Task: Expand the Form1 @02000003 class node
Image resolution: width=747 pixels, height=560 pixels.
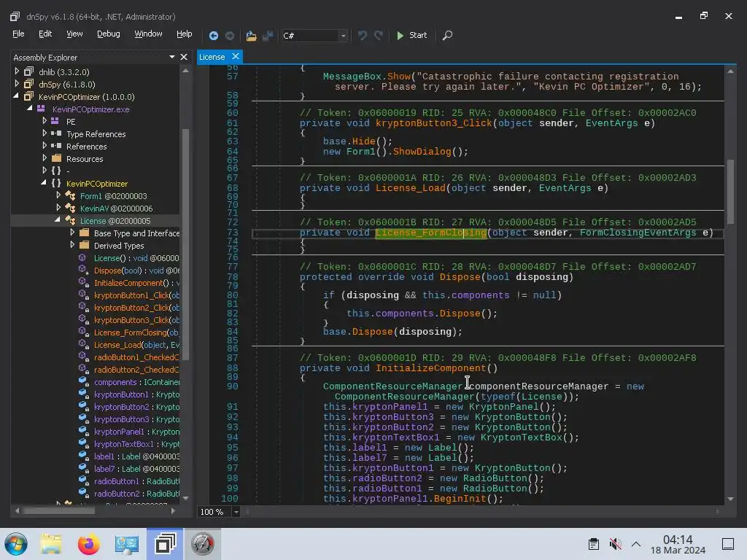Action: pos(58,195)
